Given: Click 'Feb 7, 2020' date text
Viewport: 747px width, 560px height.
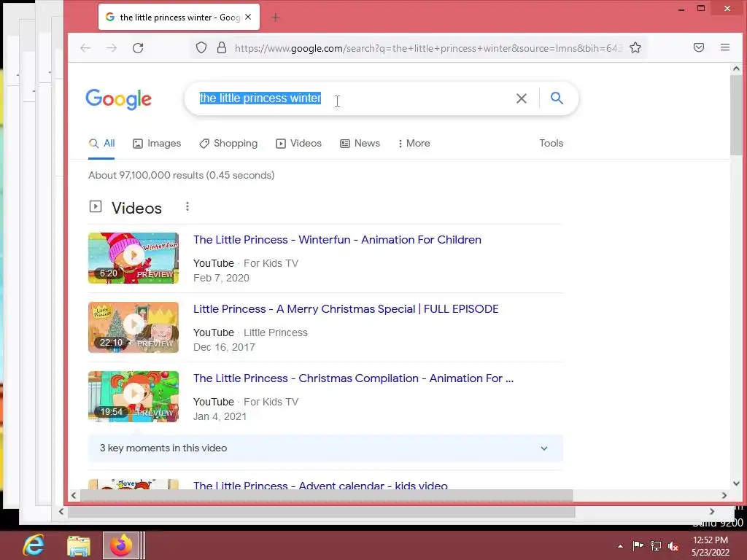Looking at the screenshot, I should (221, 278).
